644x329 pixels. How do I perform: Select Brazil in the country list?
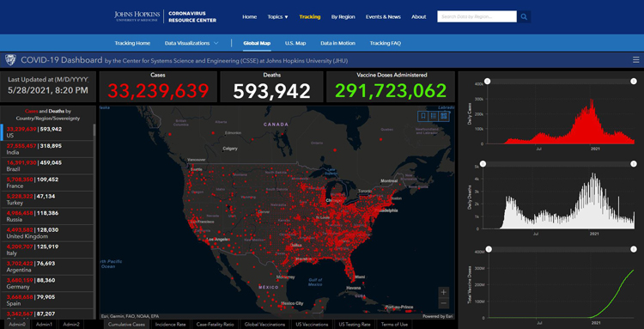click(47, 166)
